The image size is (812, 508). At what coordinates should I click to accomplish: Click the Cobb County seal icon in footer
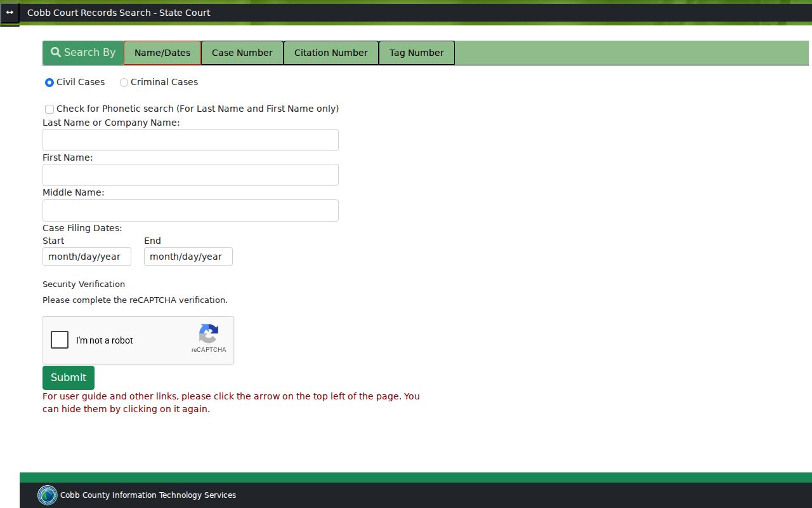tap(48, 495)
